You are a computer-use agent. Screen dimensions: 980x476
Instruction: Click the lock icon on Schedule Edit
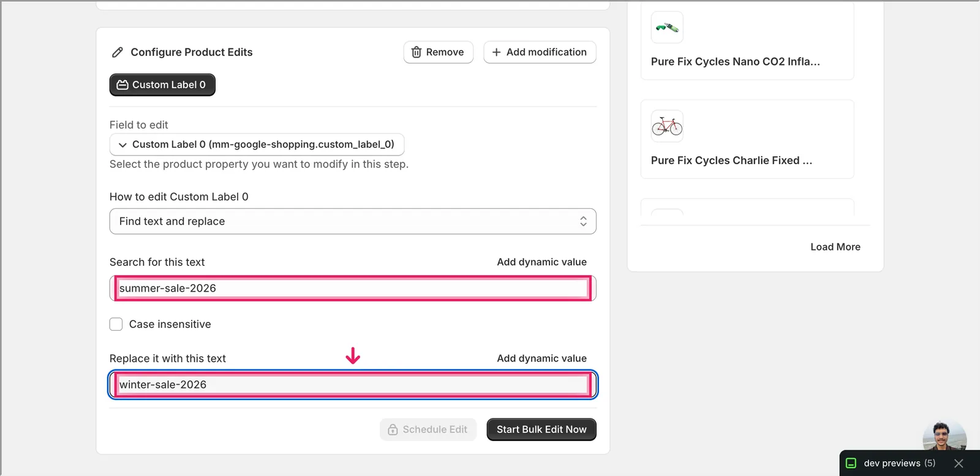(393, 430)
